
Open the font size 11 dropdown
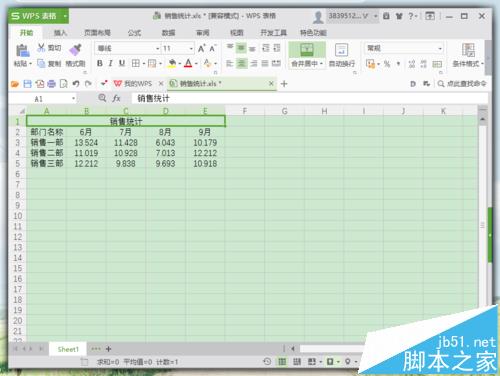point(191,49)
